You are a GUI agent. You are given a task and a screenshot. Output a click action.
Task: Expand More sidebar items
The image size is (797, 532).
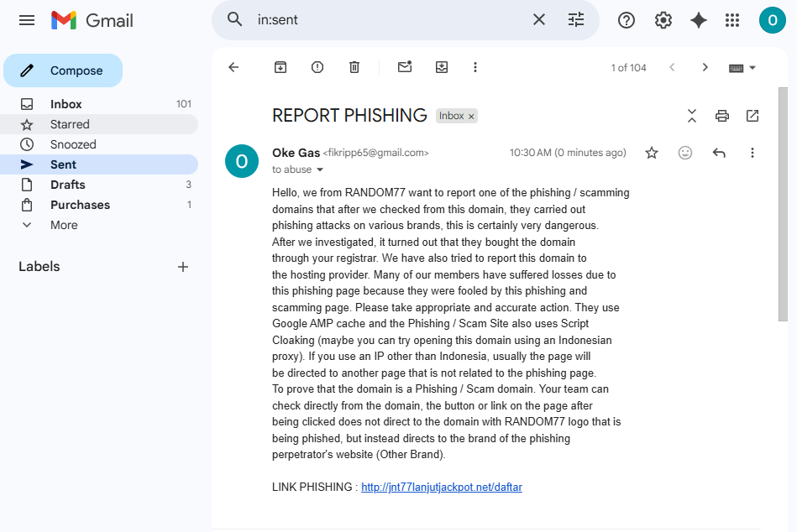pyautogui.click(x=99, y=225)
